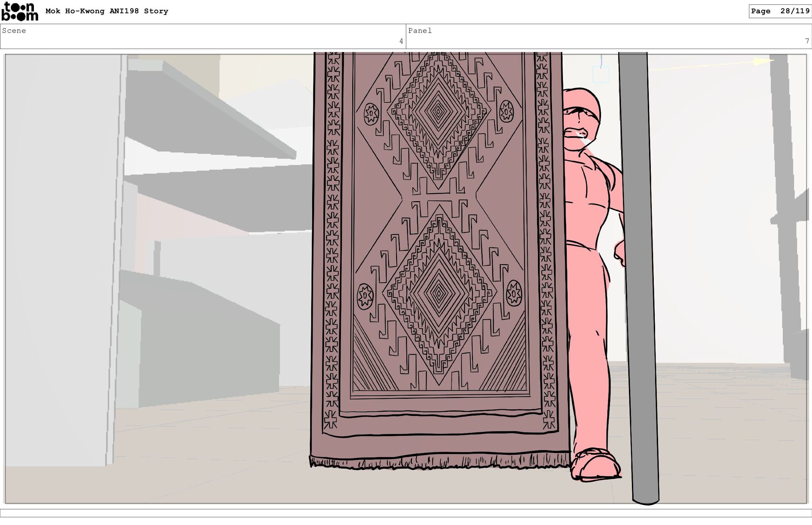Screen dimensions: 812x525
Task: Click the lower diamond motif on the rug
Action: 439,293
